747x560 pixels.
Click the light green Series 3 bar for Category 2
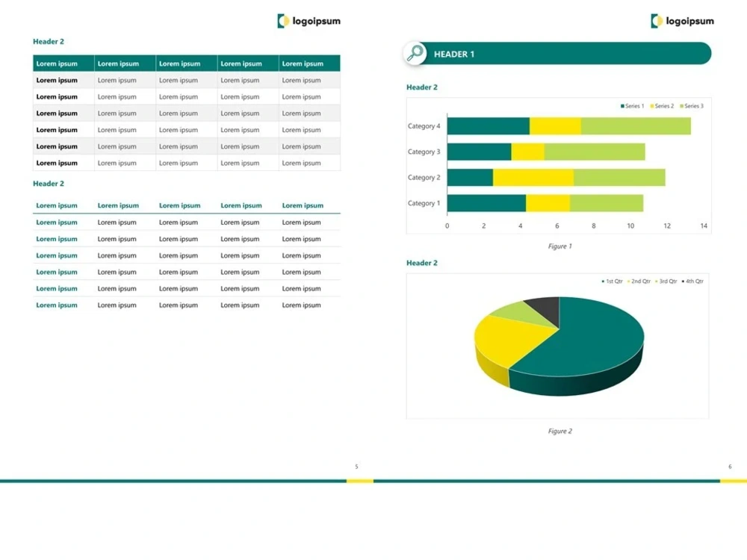[620, 178]
